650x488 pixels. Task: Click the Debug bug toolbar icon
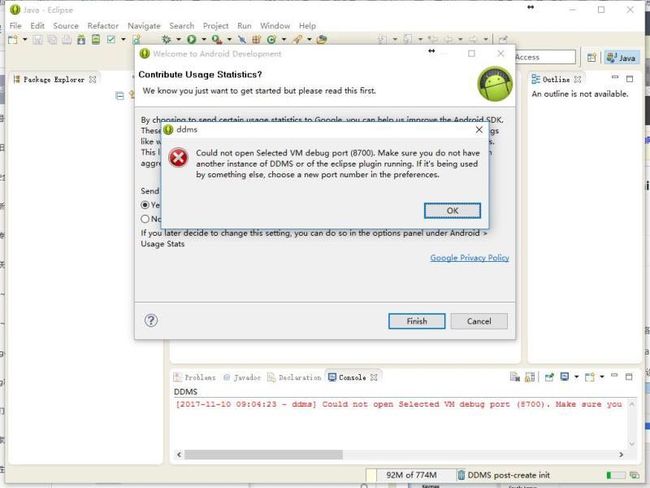(166, 39)
